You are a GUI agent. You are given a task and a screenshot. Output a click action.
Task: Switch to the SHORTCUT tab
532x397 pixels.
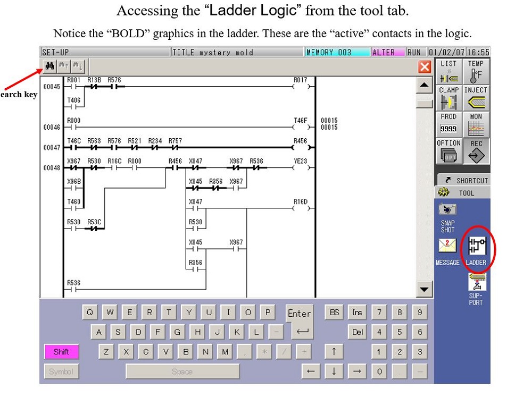coord(467,180)
